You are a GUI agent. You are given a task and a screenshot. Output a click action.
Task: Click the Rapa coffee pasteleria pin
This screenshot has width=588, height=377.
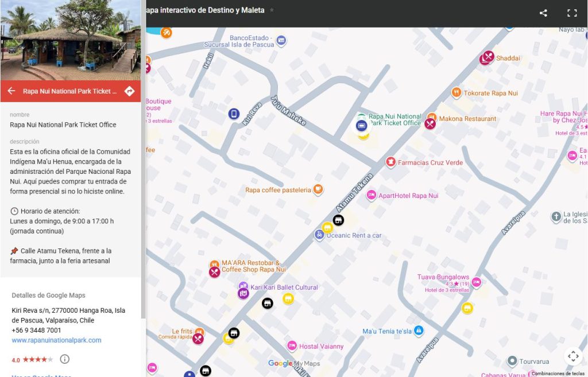[318, 189]
